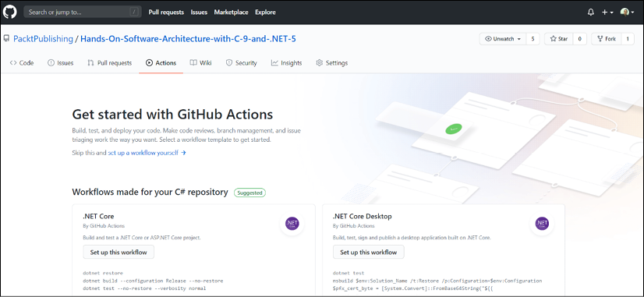Switch to the Insights tab
Image resolution: width=644 pixels, height=297 pixels.
(287, 63)
